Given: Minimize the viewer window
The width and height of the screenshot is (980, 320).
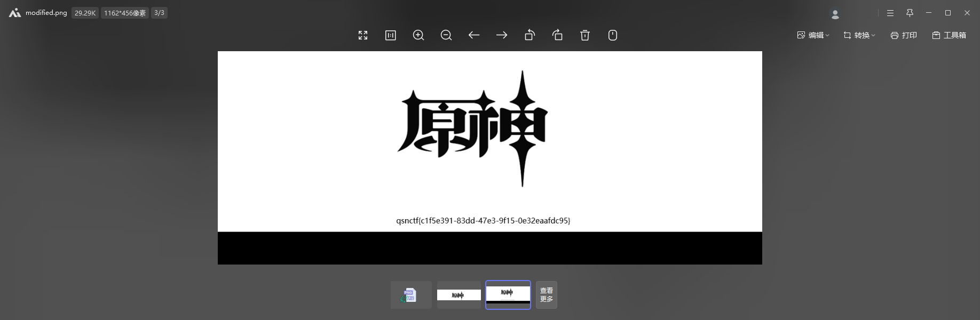Looking at the screenshot, I should tap(929, 13).
